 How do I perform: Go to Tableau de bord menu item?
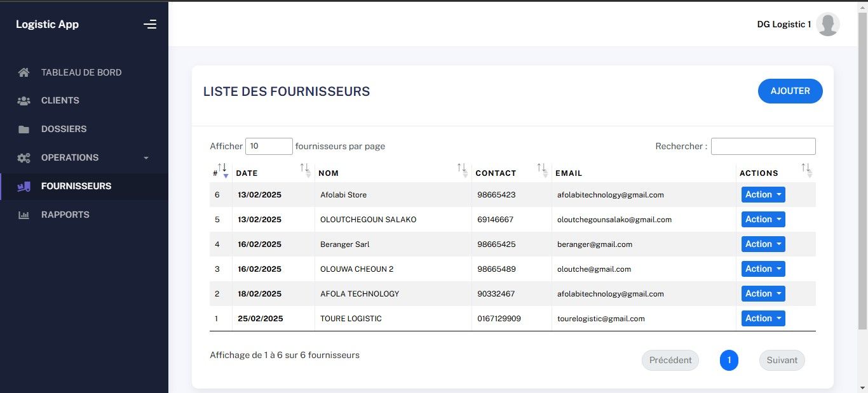[x=84, y=72]
